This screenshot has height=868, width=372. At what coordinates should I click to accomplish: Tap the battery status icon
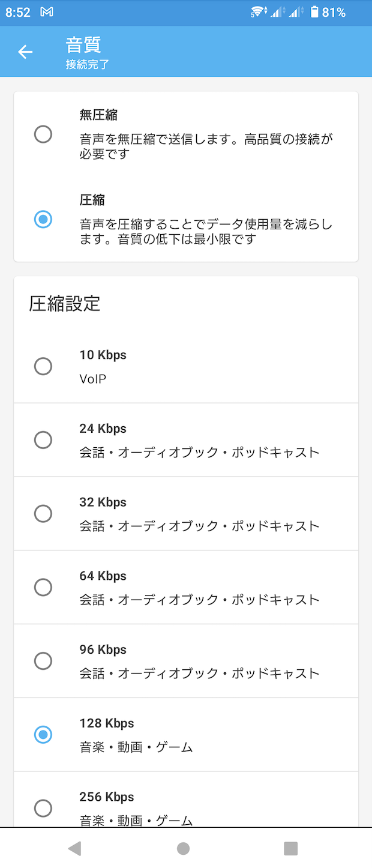coord(314,12)
